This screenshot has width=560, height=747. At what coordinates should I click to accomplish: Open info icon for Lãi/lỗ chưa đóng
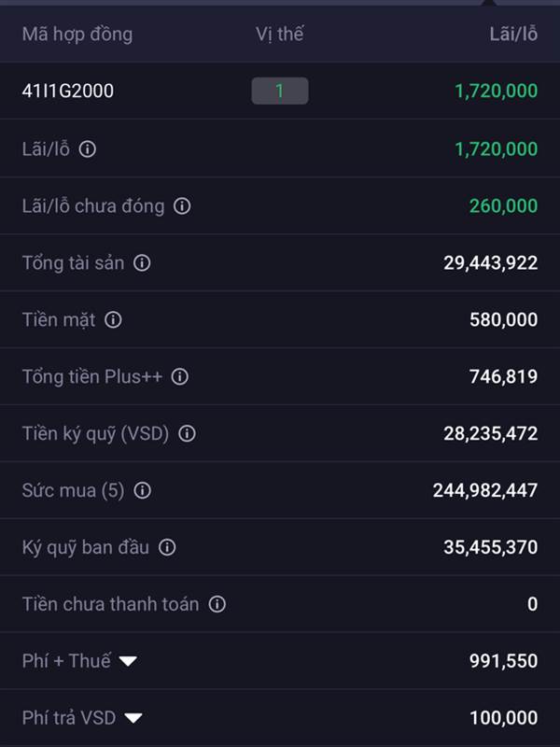pyautogui.click(x=182, y=206)
